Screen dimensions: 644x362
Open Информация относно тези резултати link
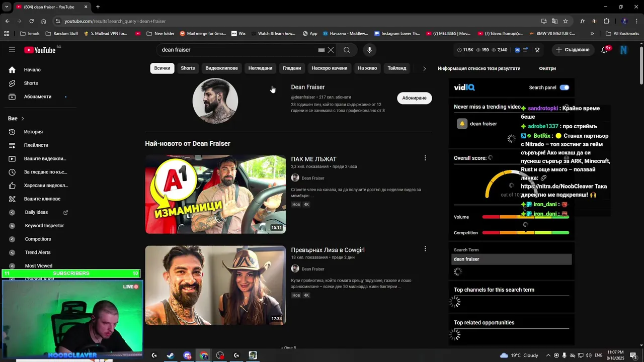tap(479, 68)
